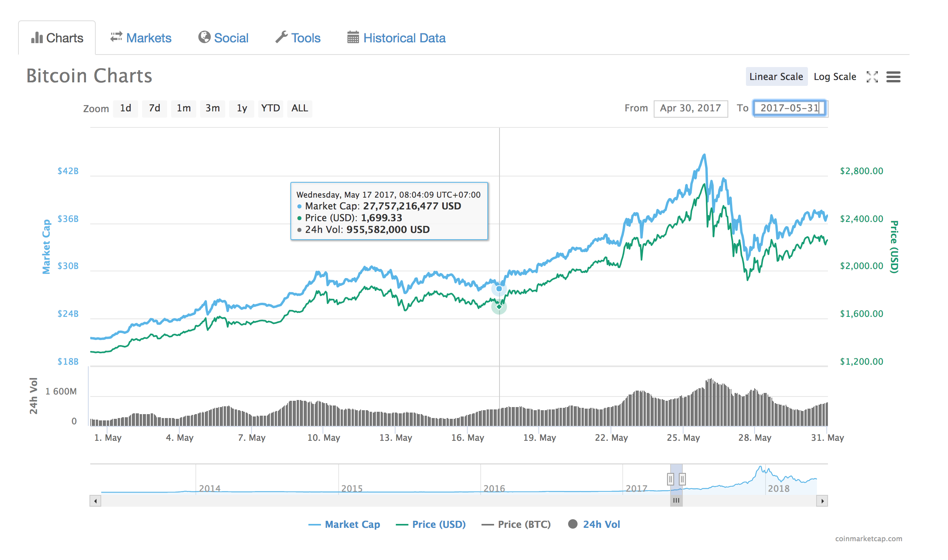Click the Historical Data calendar icon
Screen dimensions: 948x560
tap(353, 38)
